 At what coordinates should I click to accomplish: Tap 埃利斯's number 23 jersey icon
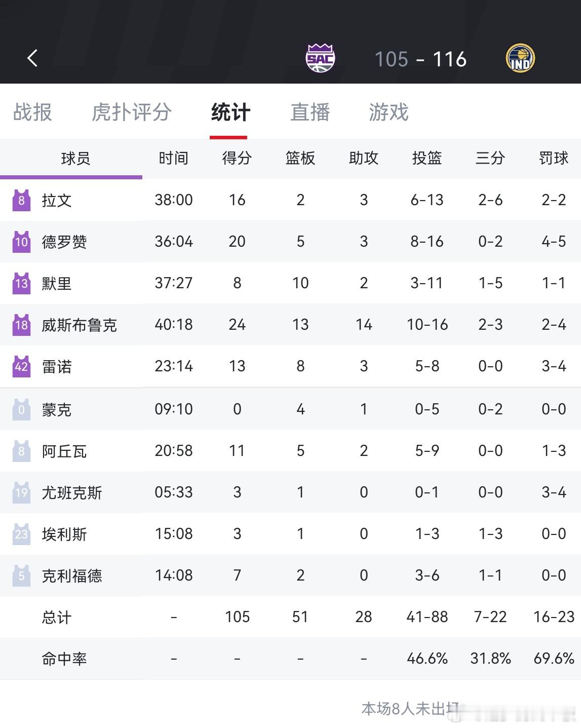[x=21, y=534]
